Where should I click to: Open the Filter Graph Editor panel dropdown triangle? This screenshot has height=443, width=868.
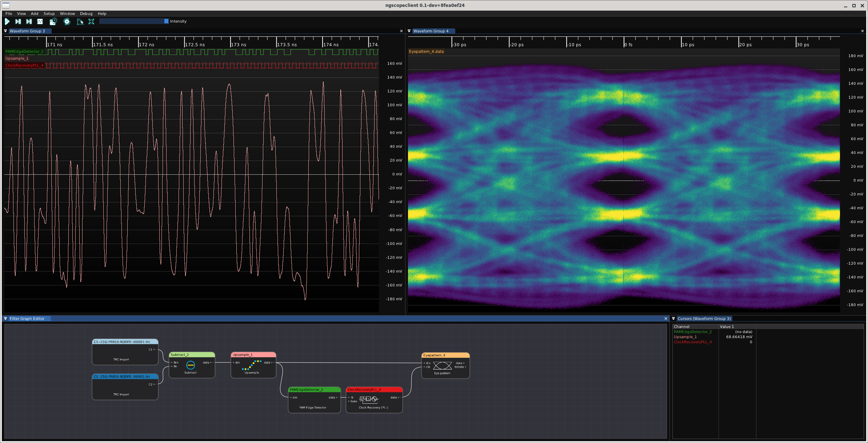click(5, 319)
